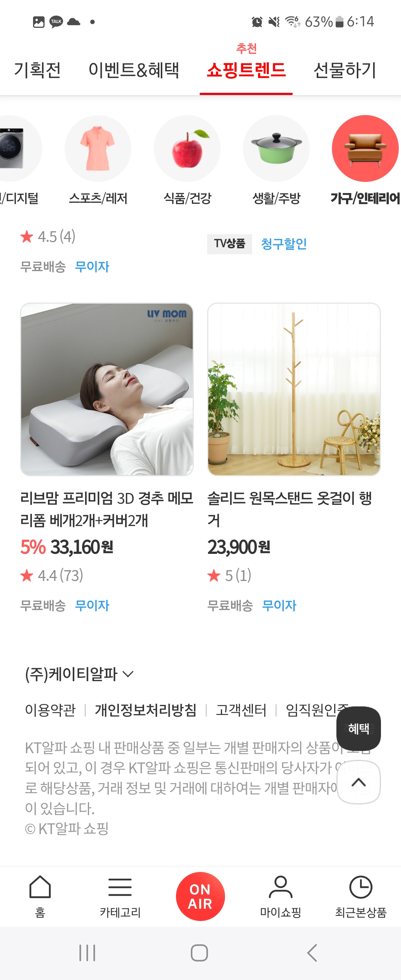Switch to the 기획전 tab
The image size is (401, 980).
click(37, 70)
